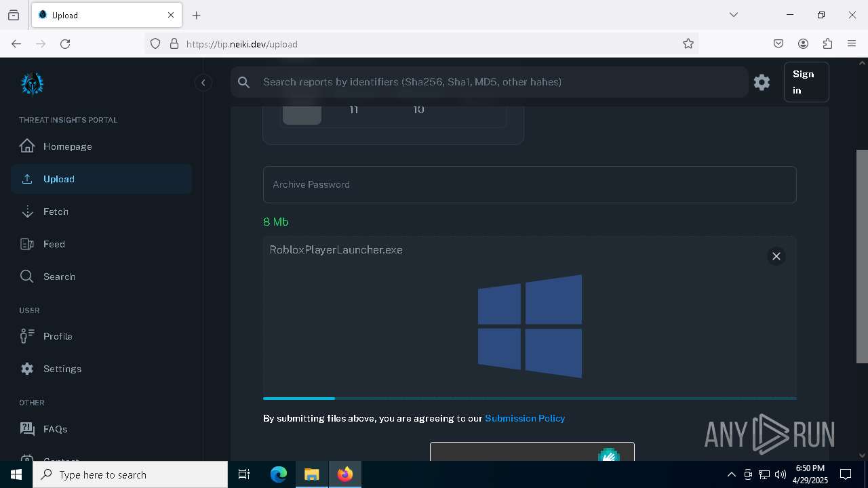The width and height of the screenshot is (868, 488).
Task: Click the address bar URL
Action: (x=242, y=44)
